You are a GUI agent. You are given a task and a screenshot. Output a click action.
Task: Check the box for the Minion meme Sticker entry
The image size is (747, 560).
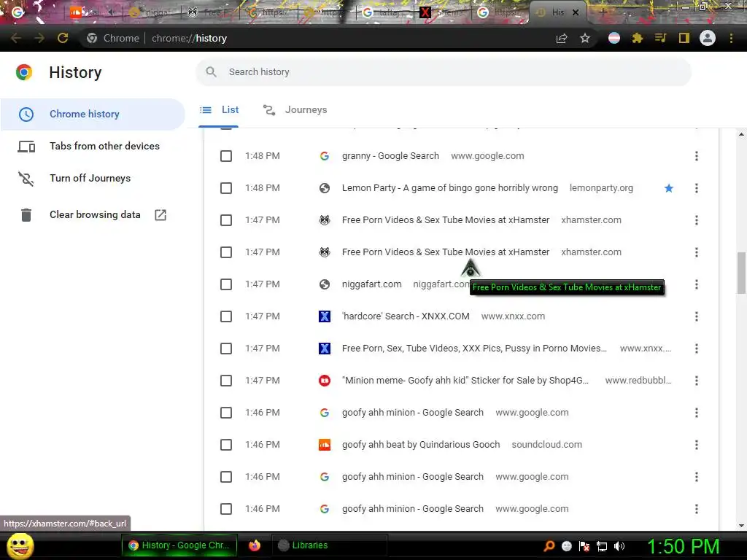[226, 381]
